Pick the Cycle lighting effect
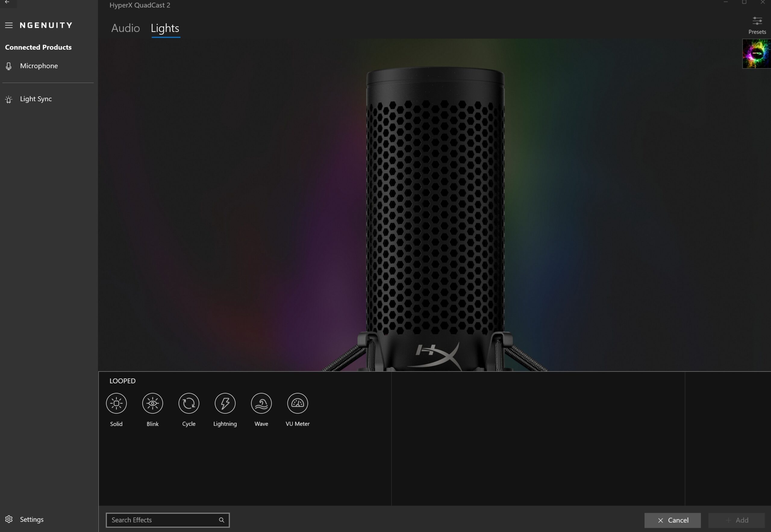The image size is (771, 532). click(x=189, y=403)
